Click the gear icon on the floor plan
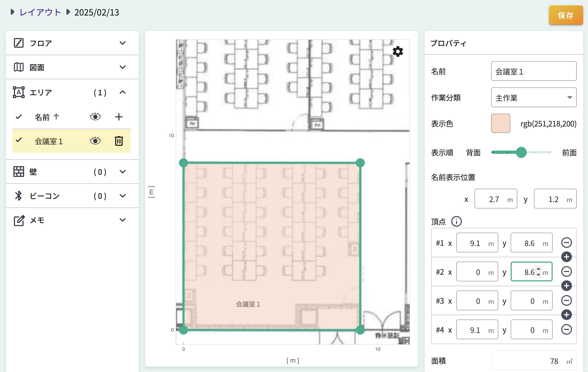The height and width of the screenshot is (372, 588). coord(397,52)
